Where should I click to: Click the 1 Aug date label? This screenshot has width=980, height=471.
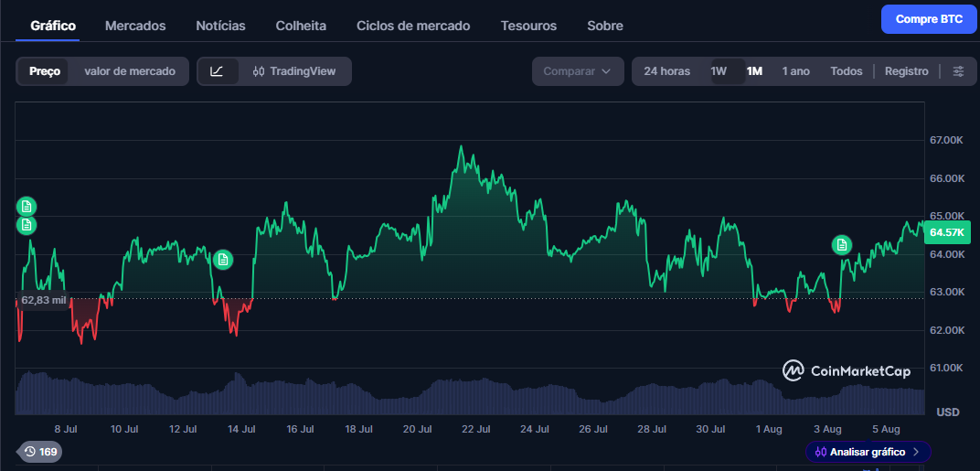click(x=769, y=429)
